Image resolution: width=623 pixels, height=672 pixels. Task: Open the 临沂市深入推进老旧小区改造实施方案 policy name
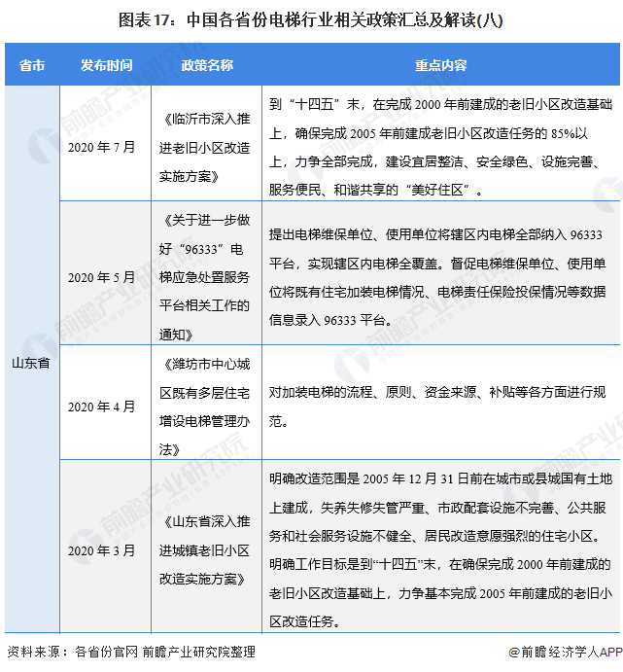(x=206, y=146)
